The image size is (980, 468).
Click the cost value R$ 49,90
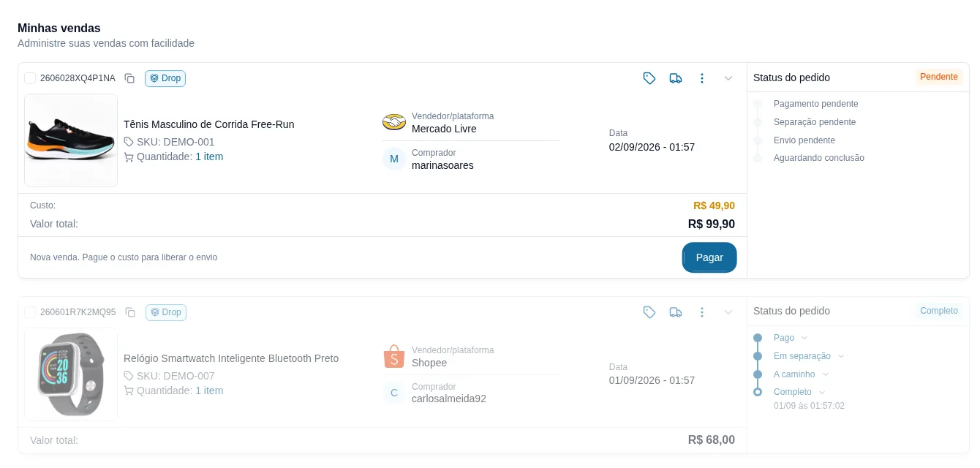[714, 205]
